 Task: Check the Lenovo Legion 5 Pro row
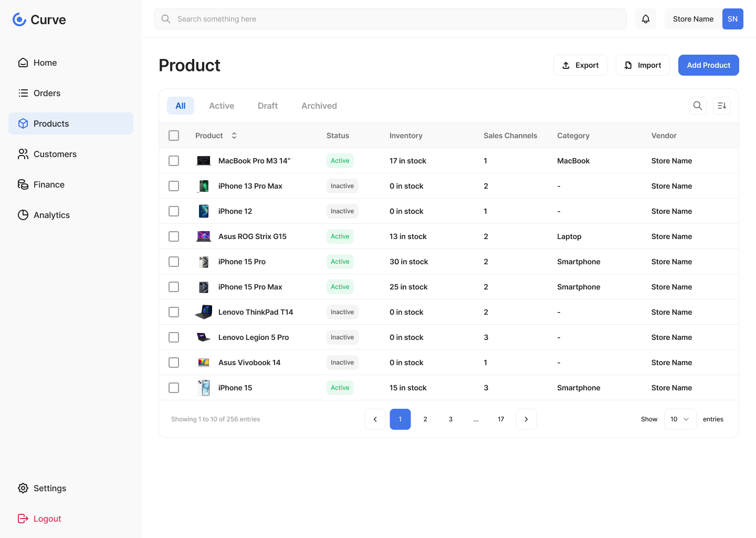click(x=174, y=337)
